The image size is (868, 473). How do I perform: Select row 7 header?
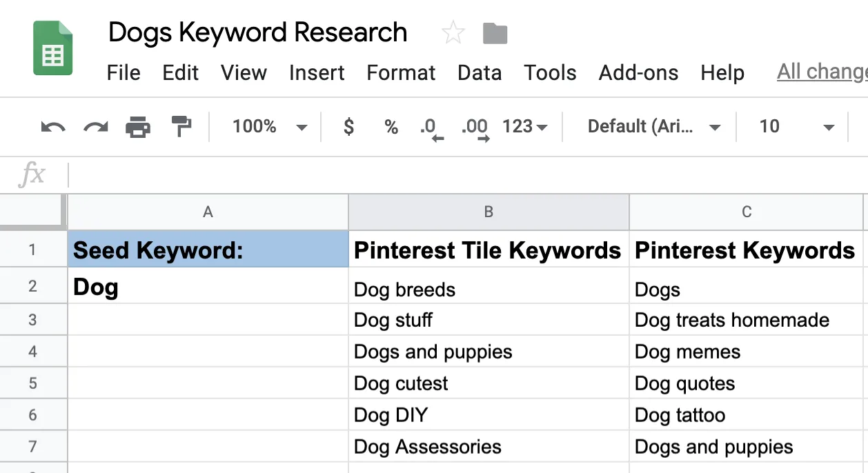tap(33, 447)
